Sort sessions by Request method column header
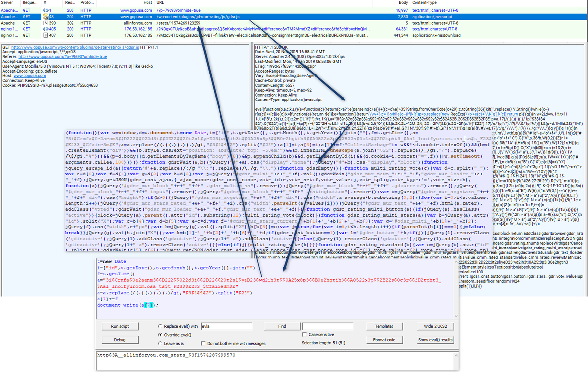Image resolution: width=588 pixels, height=372 pixels. 30,2
